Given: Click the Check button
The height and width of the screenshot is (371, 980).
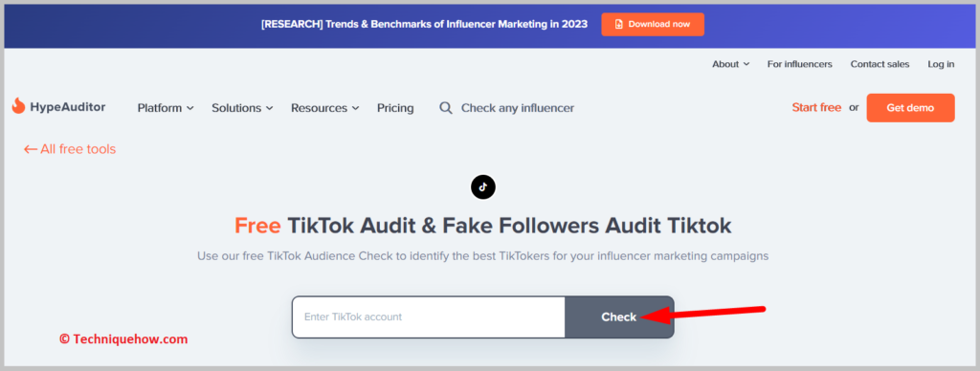Looking at the screenshot, I should coord(619,316).
